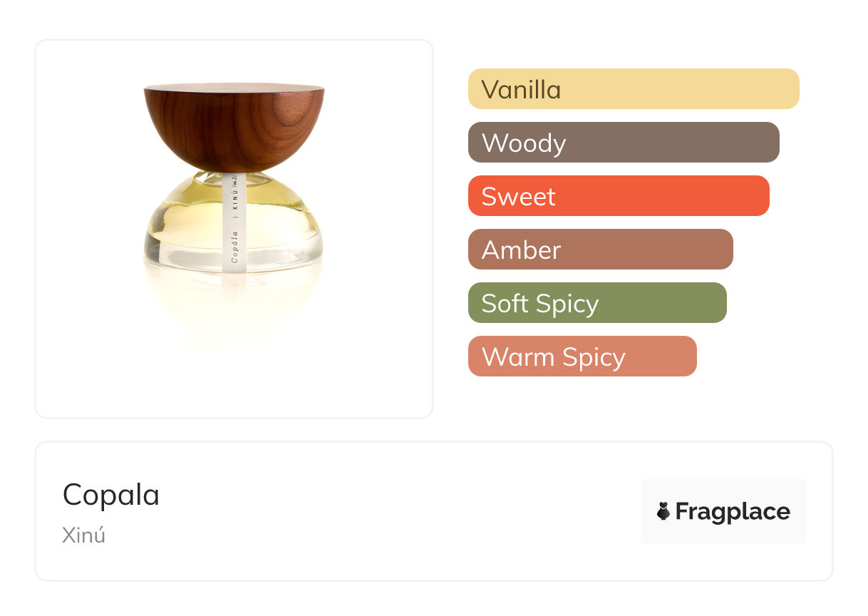Click the Soft Spicy label text
Screen dimensions: 868x616
539,304
